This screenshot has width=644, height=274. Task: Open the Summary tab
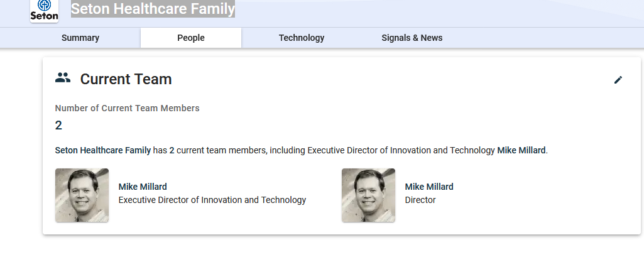[x=80, y=38]
